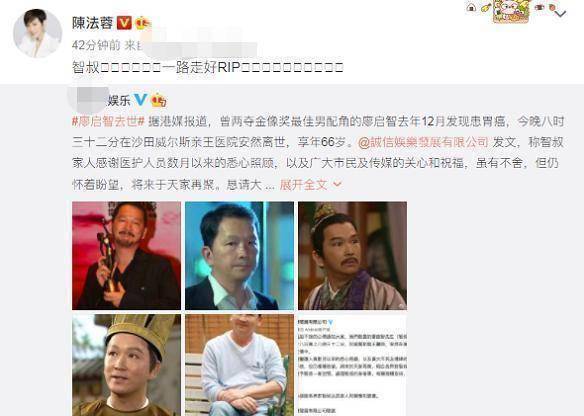Viewport: 584px width, 416px height.
Task: Click the 陳法蓉 username
Action: [93, 23]
